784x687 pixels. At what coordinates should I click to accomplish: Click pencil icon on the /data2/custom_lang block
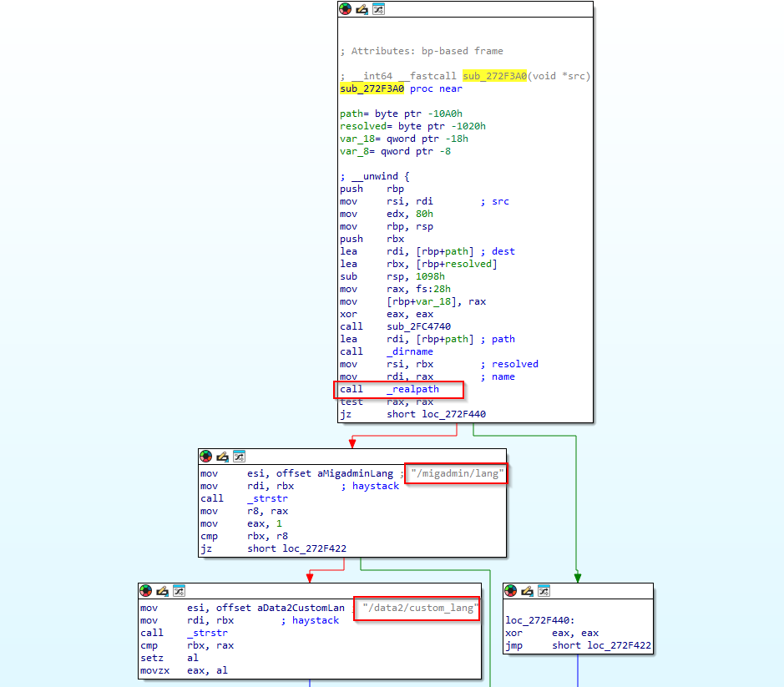tap(162, 591)
